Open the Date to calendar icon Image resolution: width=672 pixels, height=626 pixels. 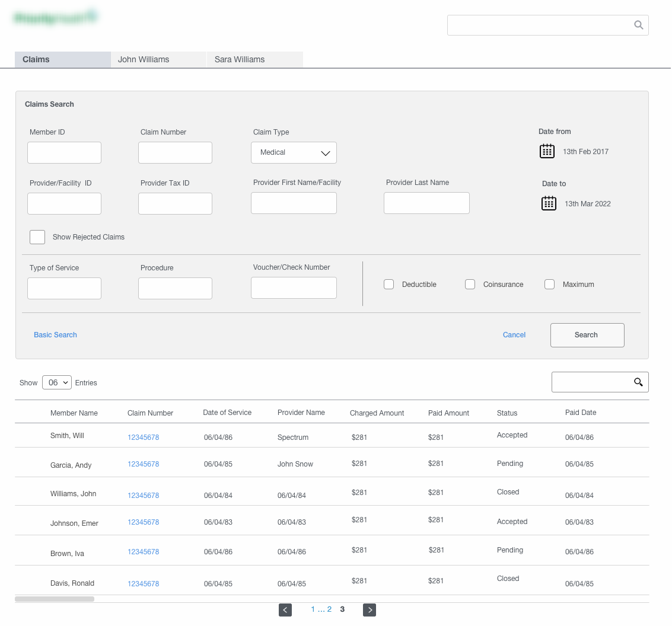(549, 203)
